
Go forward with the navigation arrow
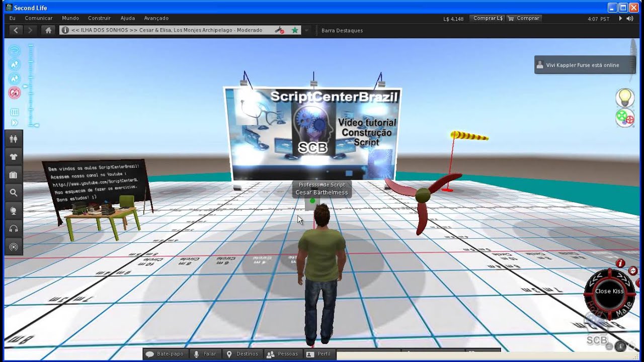(x=30, y=30)
